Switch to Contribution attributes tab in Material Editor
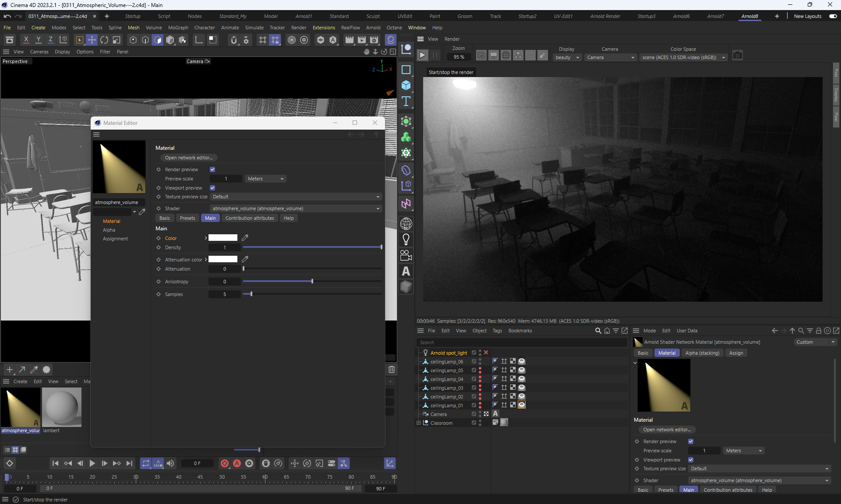This screenshot has height=504, width=841. 250,218
